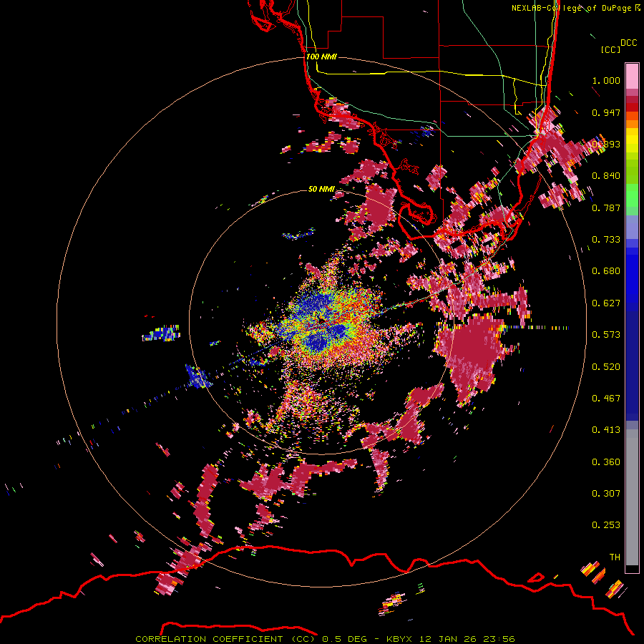This screenshot has height=644, width=644.
Task: Select the 0.840 scale value
Action: [606, 176]
